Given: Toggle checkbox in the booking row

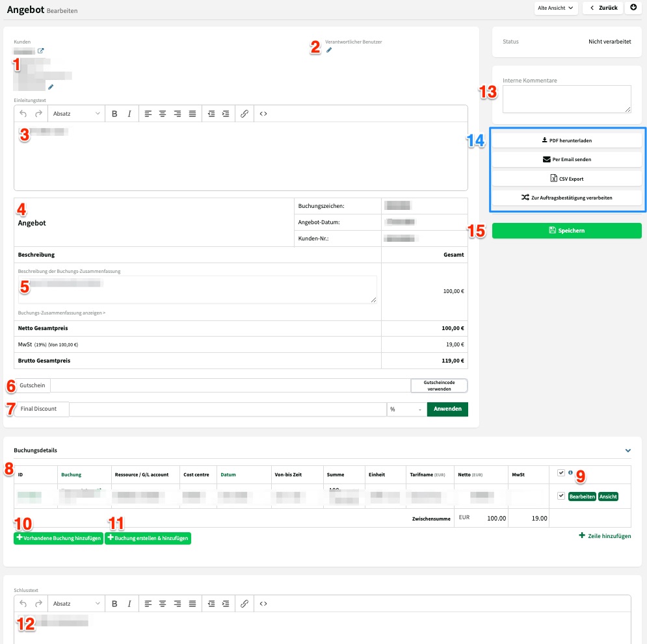Looking at the screenshot, I should click(x=561, y=496).
